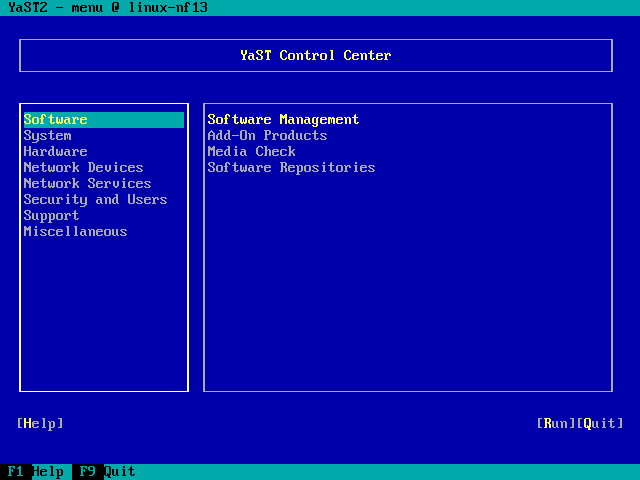Select the Support category
Image resolution: width=640 pixels, height=480 pixels.
pos(51,216)
